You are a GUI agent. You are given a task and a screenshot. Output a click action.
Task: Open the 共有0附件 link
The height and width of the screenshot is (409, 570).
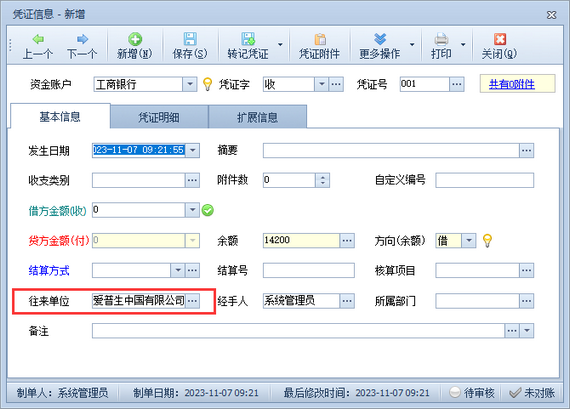point(511,84)
